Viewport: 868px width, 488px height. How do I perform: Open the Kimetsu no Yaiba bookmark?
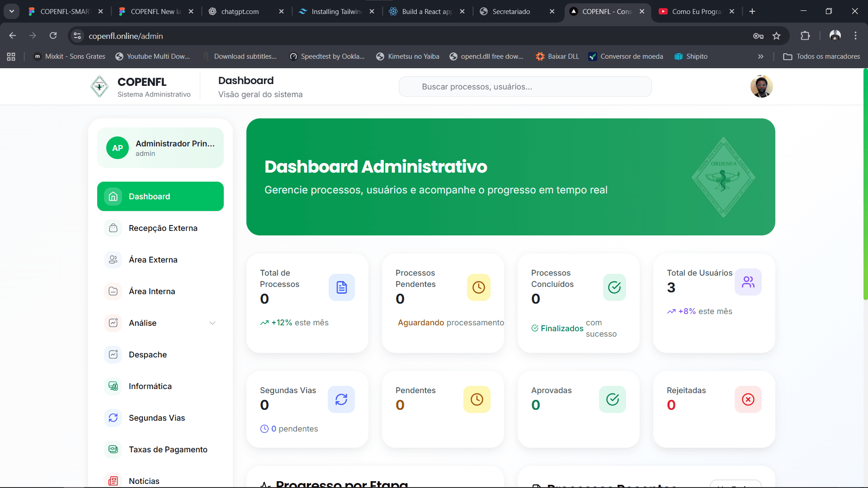coord(408,56)
